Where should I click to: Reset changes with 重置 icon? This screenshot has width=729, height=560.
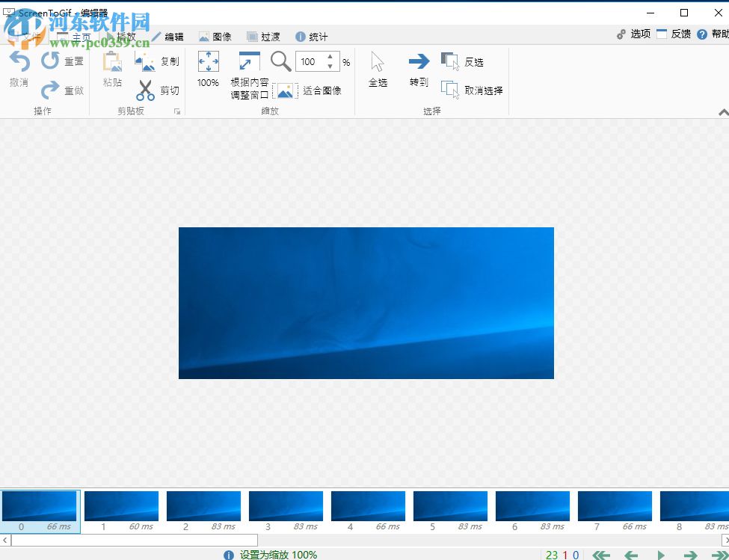click(x=64, y=61)
